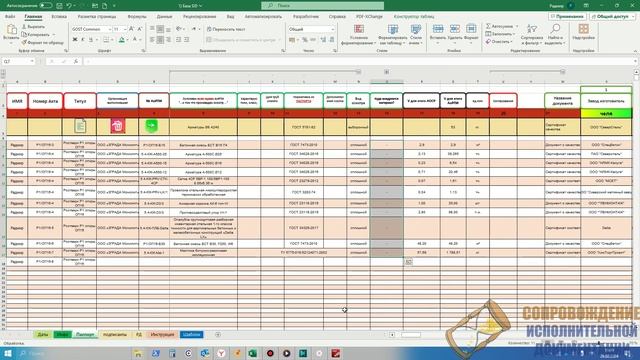Toggle Переносить текст (Wrap Text)
Viewport: 640px width, 360px height.
tap(226, 29)
